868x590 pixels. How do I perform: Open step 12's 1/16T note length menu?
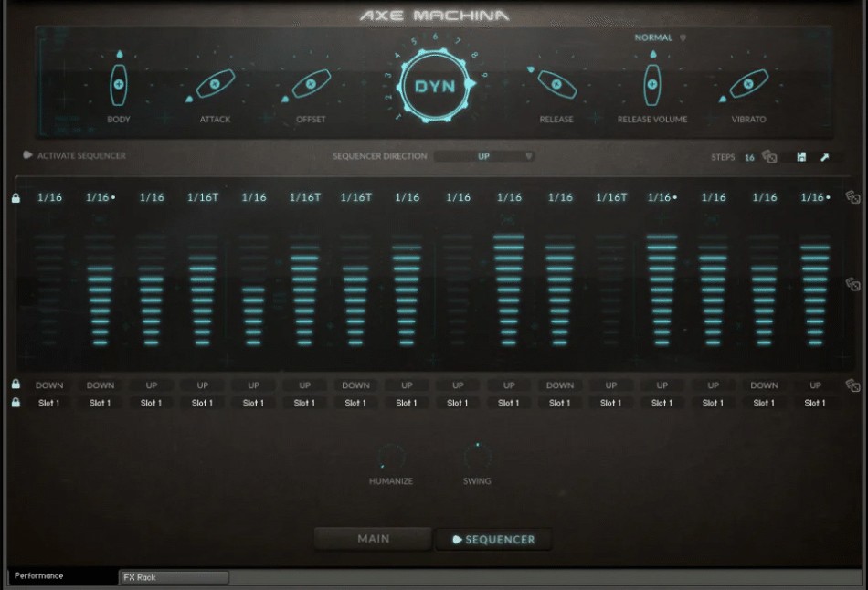611,197
